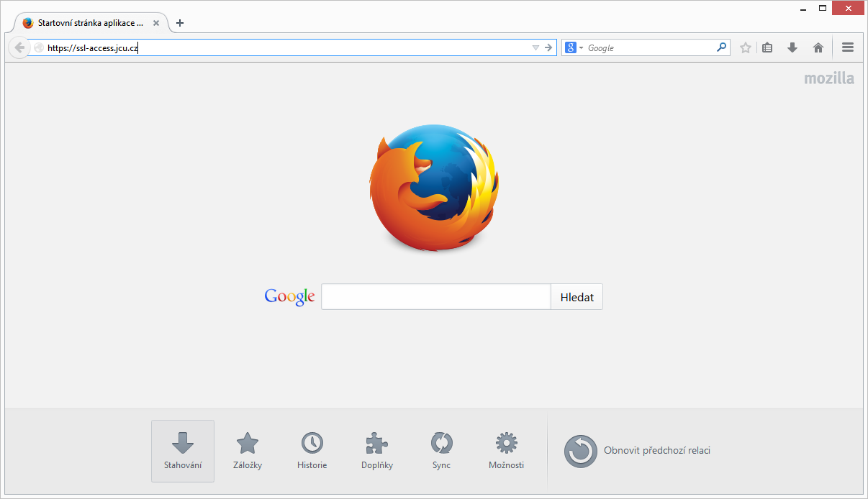868x499 pixels.
Task: Click Obnovit předchozí relaci
Action: [638, 451]
